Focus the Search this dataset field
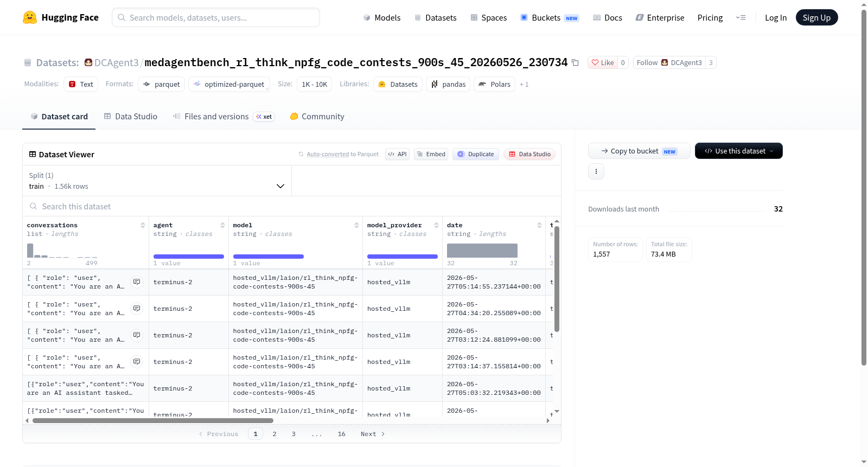Image resolution: width=868 pixels, height=467 pixels. [x=292, y=207]
